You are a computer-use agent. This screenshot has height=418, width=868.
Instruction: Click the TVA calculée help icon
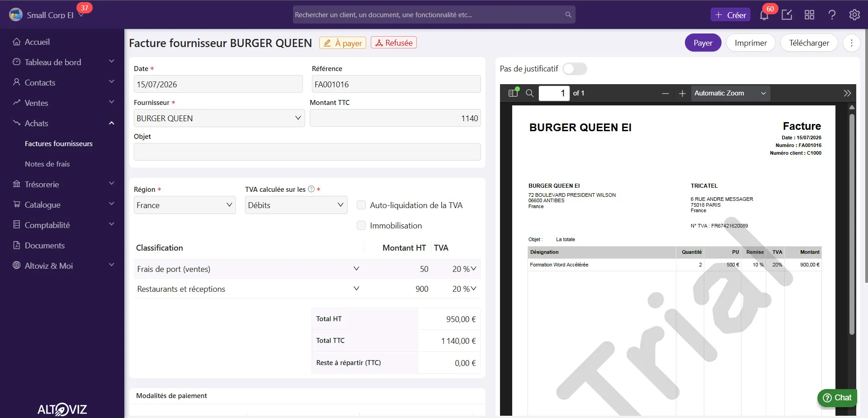click(x=311, y=189)
